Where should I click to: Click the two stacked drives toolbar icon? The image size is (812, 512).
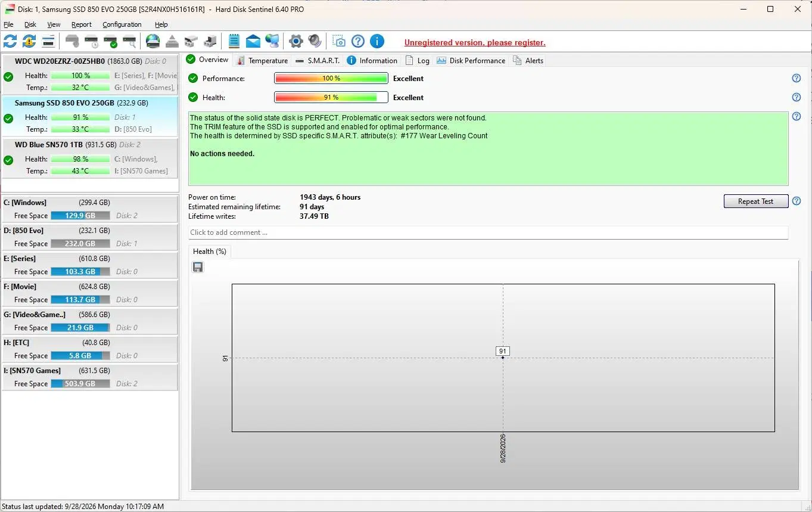coord(191,41)
